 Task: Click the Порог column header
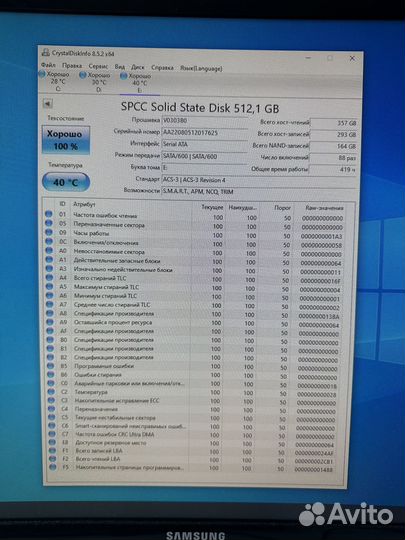282,208
